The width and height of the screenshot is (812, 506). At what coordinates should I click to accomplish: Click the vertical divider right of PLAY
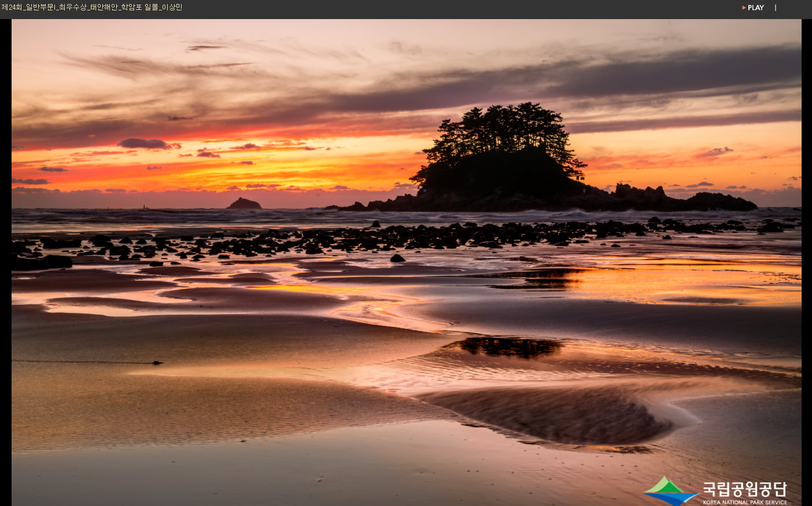pos(776,8)
